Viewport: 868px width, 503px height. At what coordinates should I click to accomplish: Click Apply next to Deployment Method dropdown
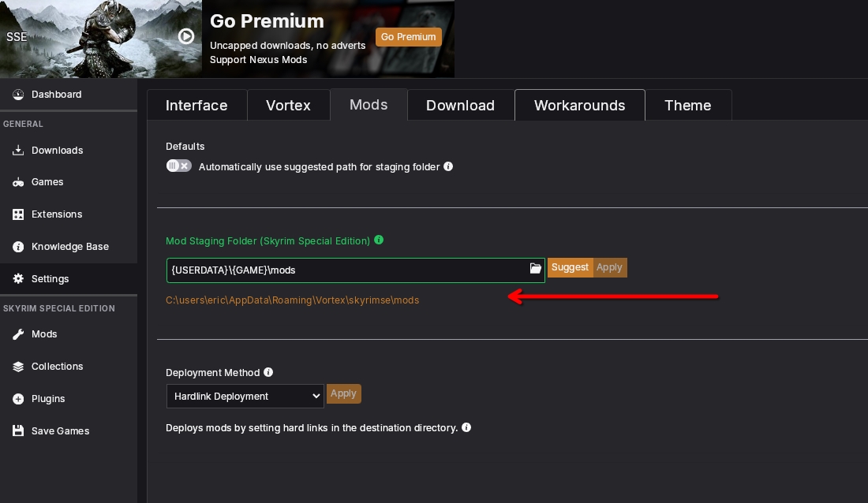pos(344,393)
